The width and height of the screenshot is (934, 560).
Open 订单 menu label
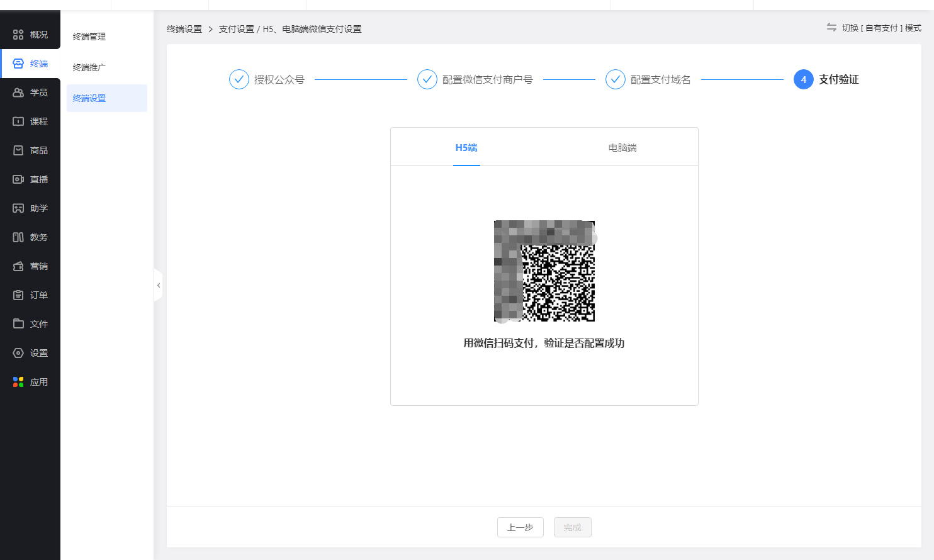[39, 295]
